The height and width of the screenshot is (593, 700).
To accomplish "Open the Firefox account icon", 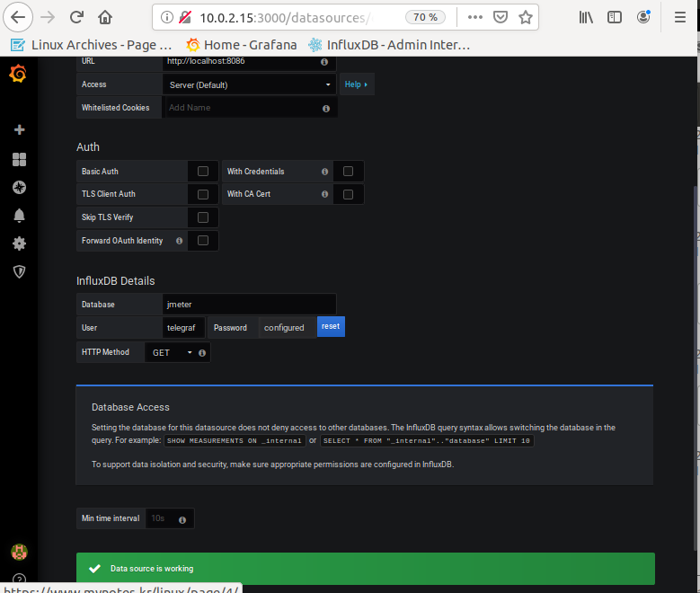I will click(643, 17).
